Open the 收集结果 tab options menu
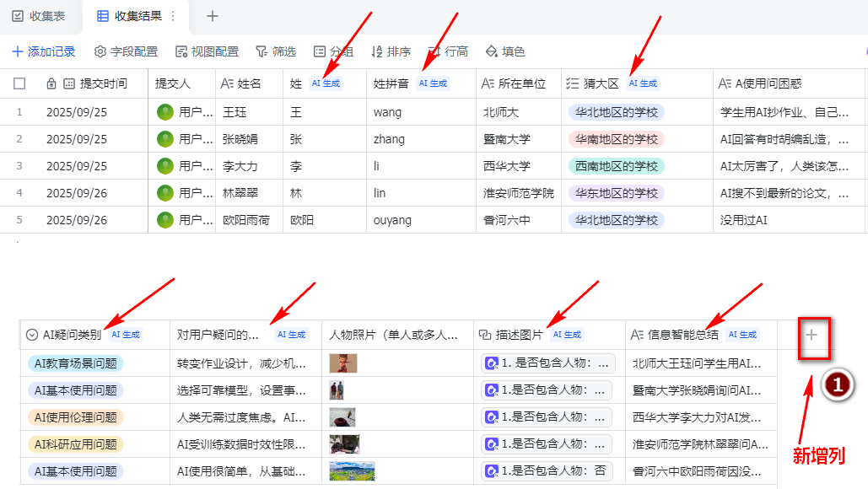The image size is (868, 489). [175, 16]
